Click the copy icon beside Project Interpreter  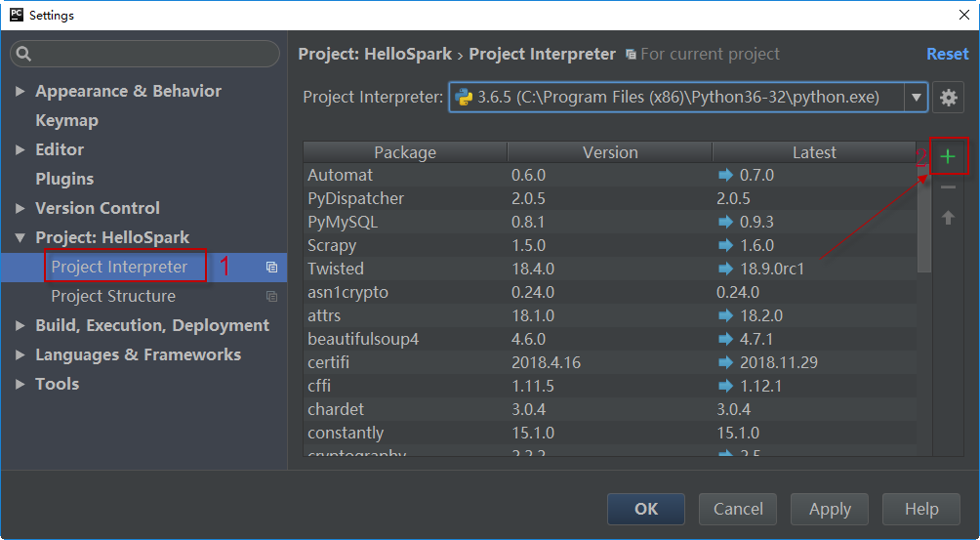click(272, 268)
